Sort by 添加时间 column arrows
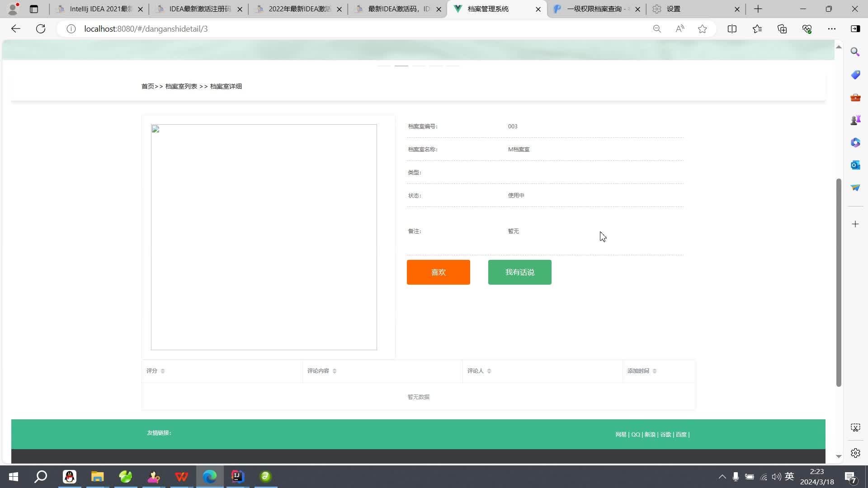The height and width of the screenshot is (488, 868). tap(654, 371)
